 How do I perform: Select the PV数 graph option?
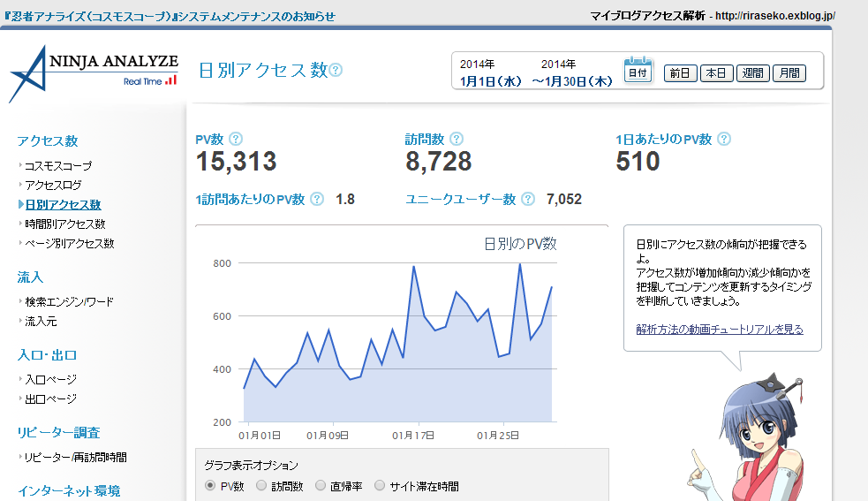tap(210, 485)
